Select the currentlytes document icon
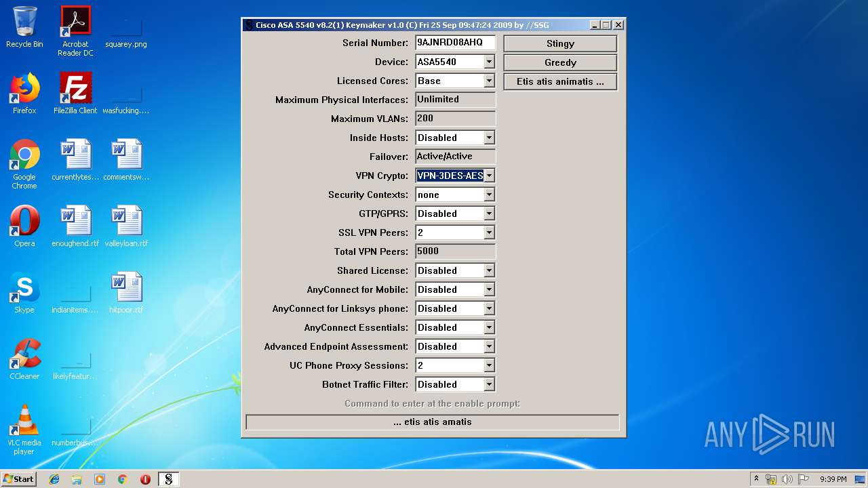Viewport: 868px width, 488px height. pyautogui.click(x=75, y=160)
